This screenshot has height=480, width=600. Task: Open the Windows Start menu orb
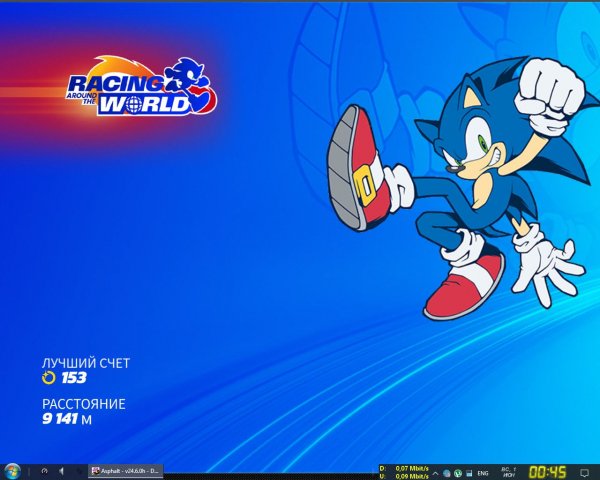tap(12, 471)
